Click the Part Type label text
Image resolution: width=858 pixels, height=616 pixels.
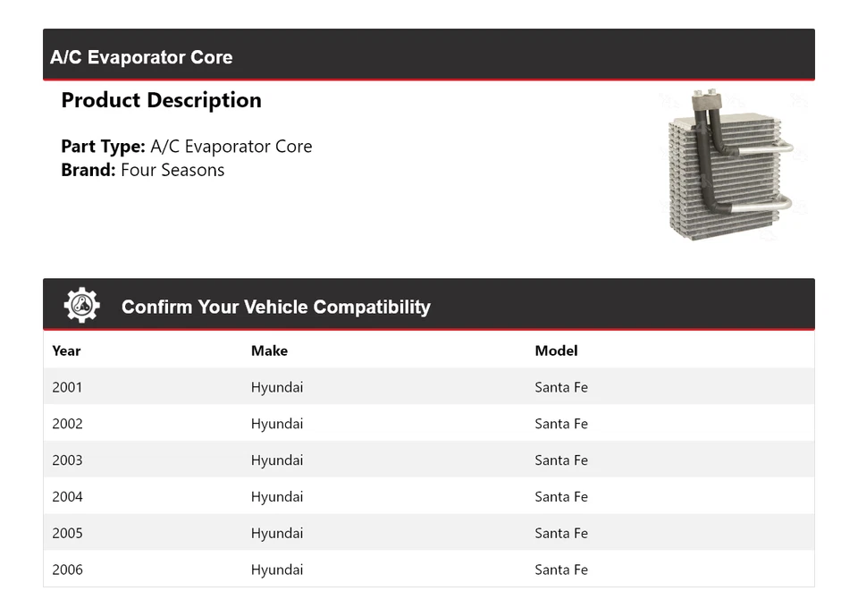click(103, 147)
